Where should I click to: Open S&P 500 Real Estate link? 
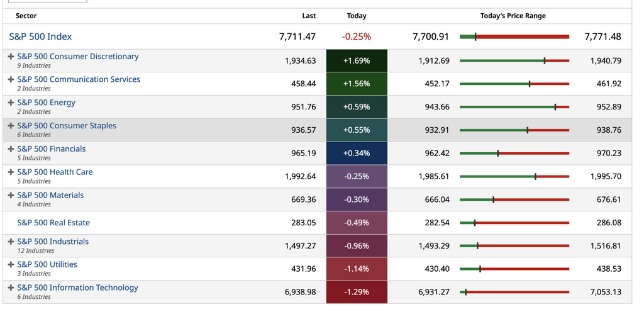pyautogui.click(x=53, y=222)
